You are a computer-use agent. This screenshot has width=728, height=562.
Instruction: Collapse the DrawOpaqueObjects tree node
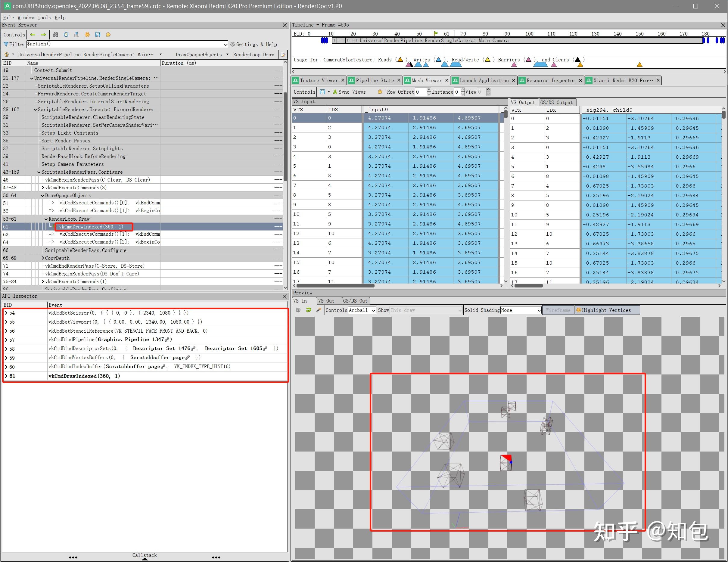[43, 196]
